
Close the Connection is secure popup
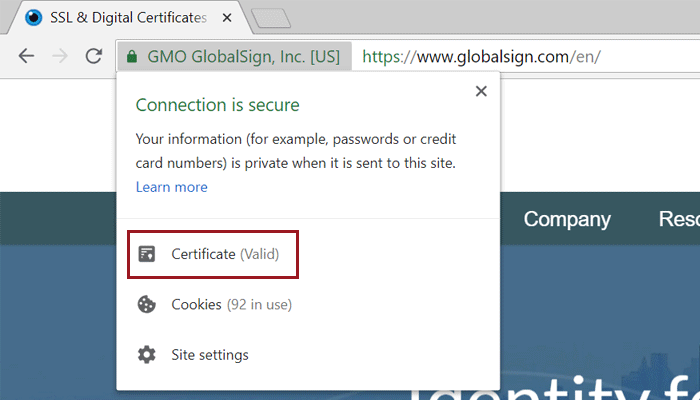pos(481,91)
